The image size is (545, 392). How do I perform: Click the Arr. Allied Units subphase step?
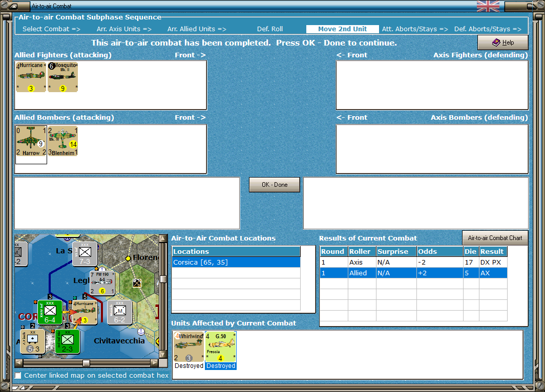[x=197, y=29]
